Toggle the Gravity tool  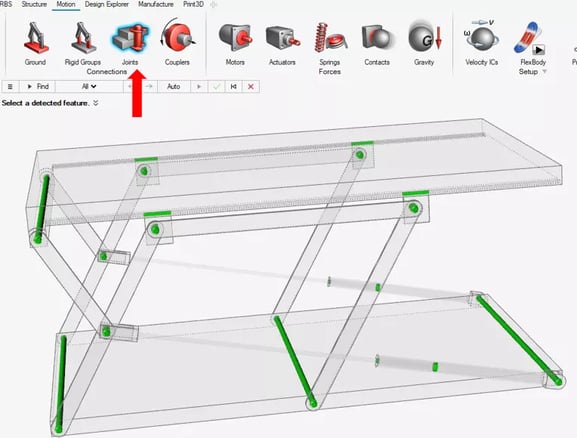[424, 37]
